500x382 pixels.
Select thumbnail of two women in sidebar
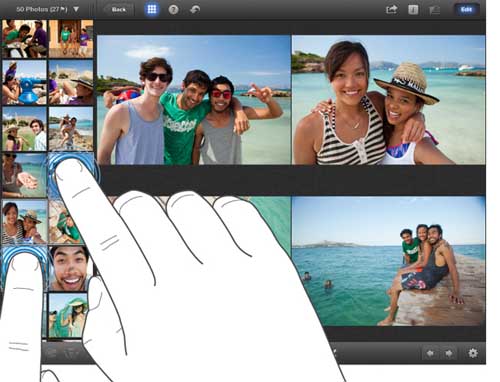25,222
